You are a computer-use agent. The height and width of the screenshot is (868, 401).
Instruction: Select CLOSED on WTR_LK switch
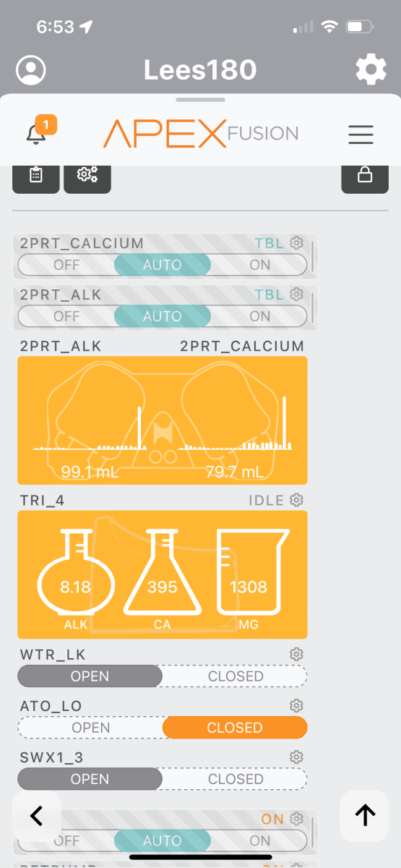click(236, 676)
